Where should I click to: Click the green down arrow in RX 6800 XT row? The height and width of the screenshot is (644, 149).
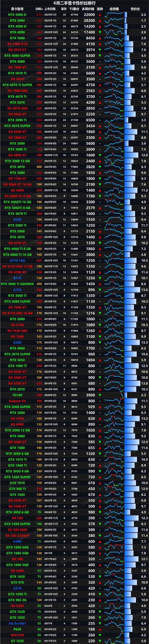pos(100,155)
